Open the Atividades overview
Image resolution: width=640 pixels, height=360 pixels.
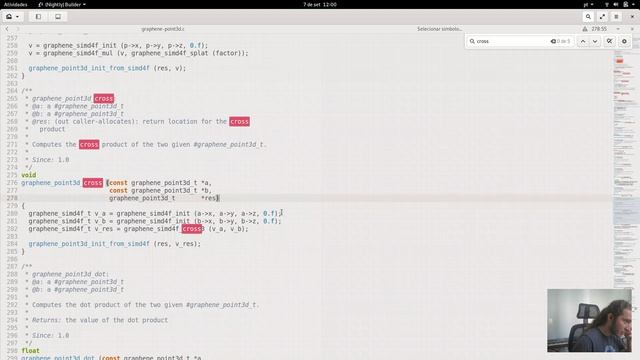[x=16, y=4]
